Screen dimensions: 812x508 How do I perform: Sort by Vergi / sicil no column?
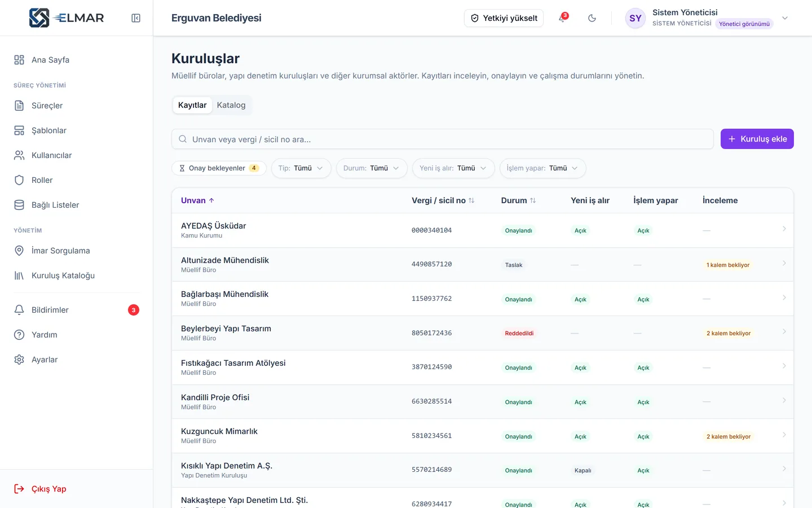pyautogui.click(x=443, y=200)
